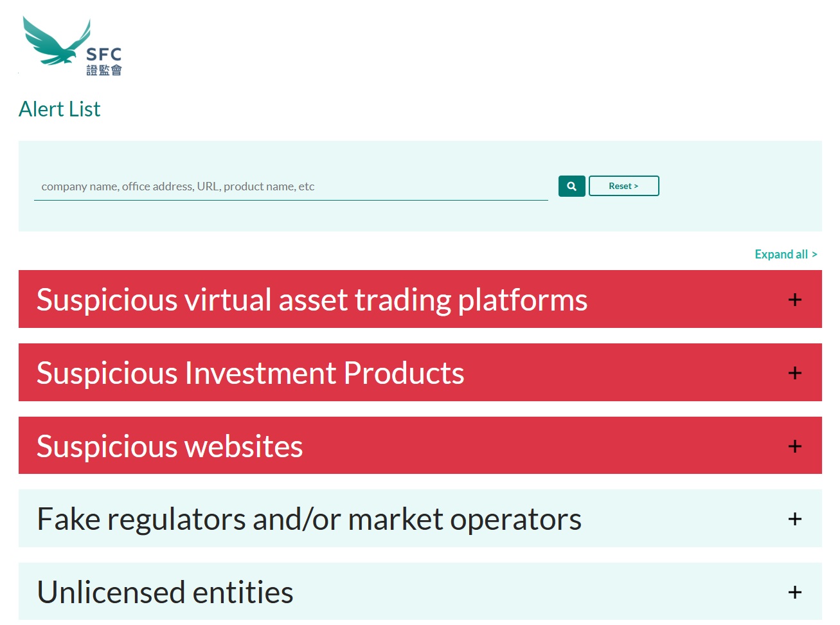Click plus icon on Fake regulators row
840x625 pixels.
point(794,519)
